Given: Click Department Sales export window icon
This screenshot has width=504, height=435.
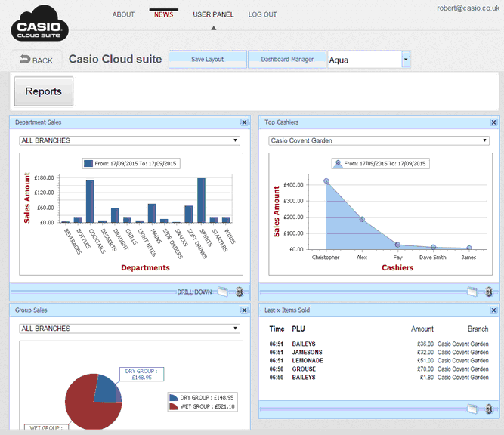Looking at the screenshot, I should (x=222, y=292).
